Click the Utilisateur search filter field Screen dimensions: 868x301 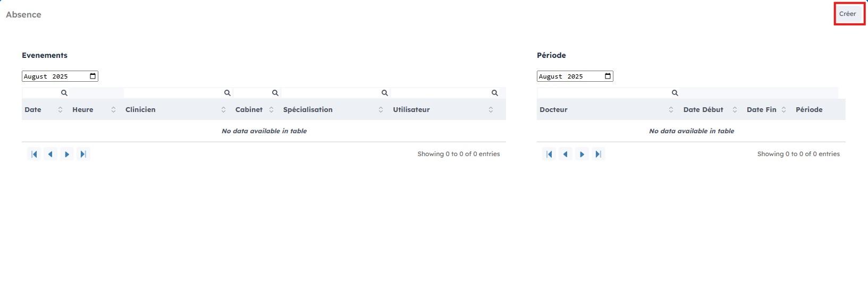point(440,93)
